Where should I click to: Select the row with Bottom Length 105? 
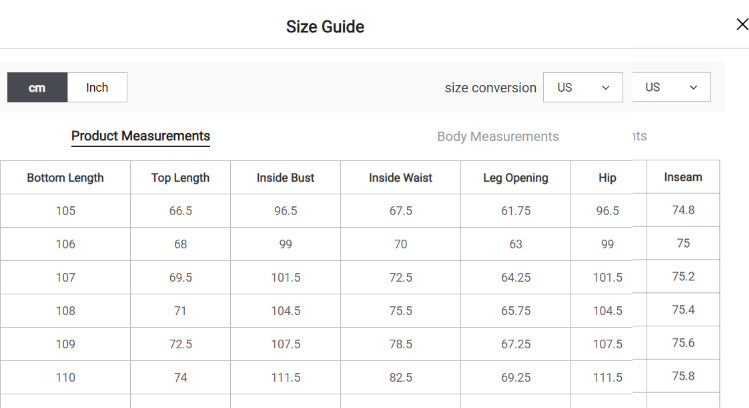[65, 211]
